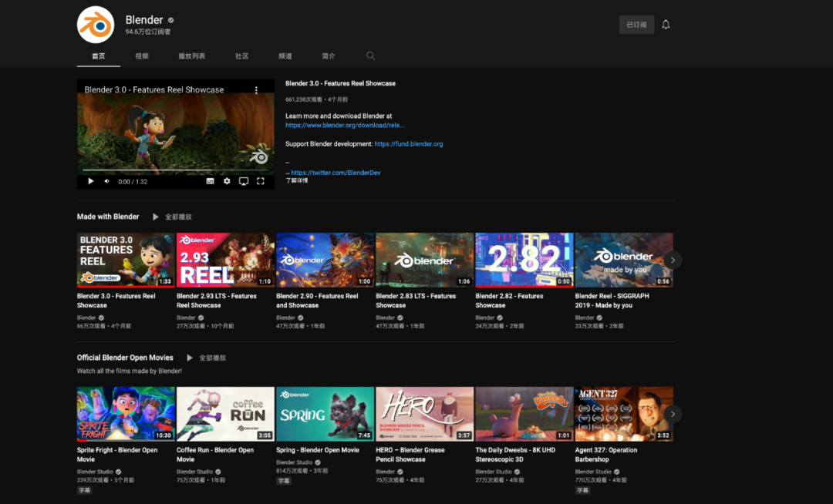Toggle the 已订阅 subscribed button

click(636, 25)
